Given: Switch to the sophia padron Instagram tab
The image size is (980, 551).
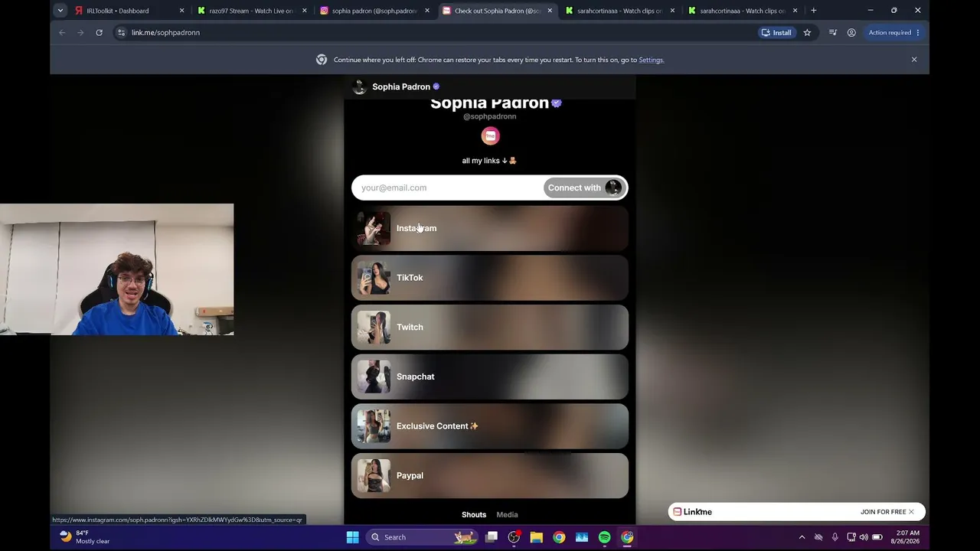Looking at the screenshot, I should 374,11.
